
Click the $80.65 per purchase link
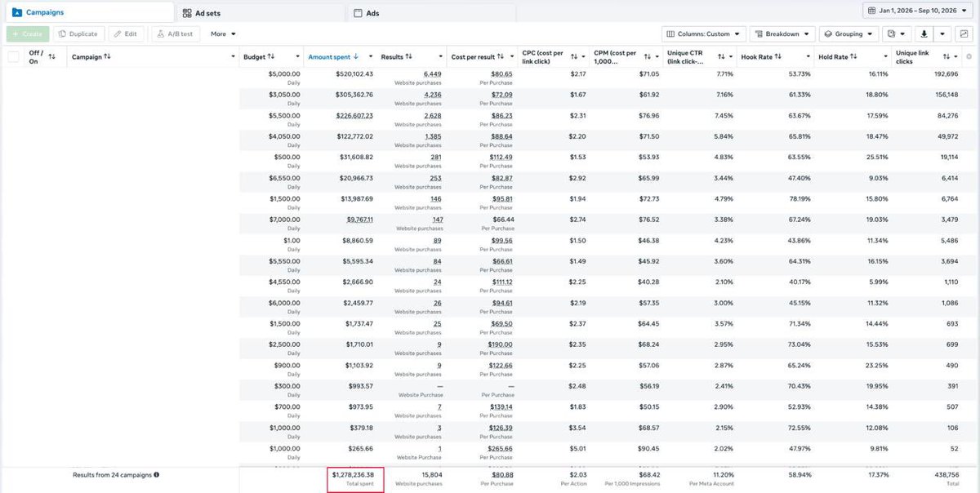tap(501, 73)
